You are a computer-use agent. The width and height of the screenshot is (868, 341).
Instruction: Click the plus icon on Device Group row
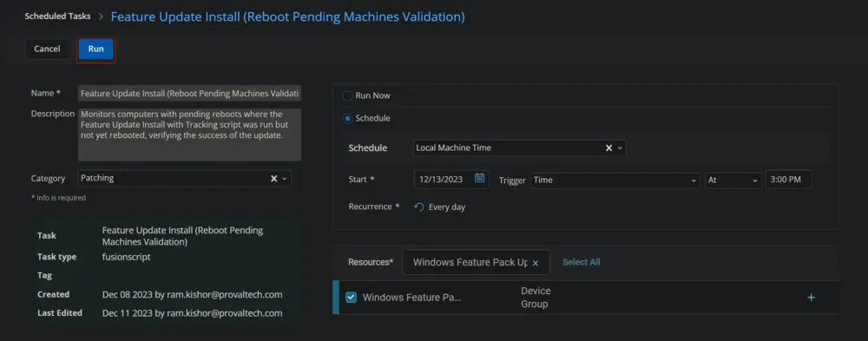click(811, 298)
